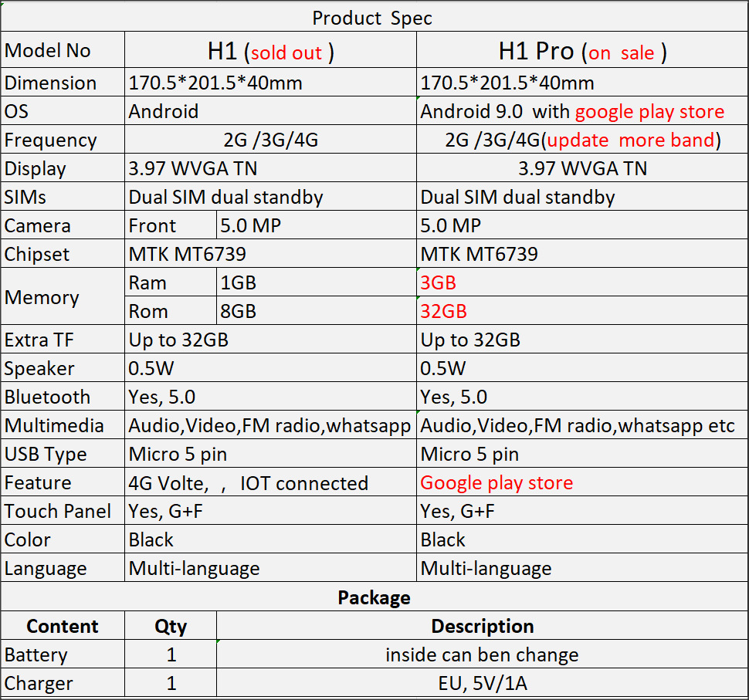Image resolution: width=749 pixels, height=700 pixels.
Task: Select the 'Front' camera sub-label cell
Action: [171, 225]
